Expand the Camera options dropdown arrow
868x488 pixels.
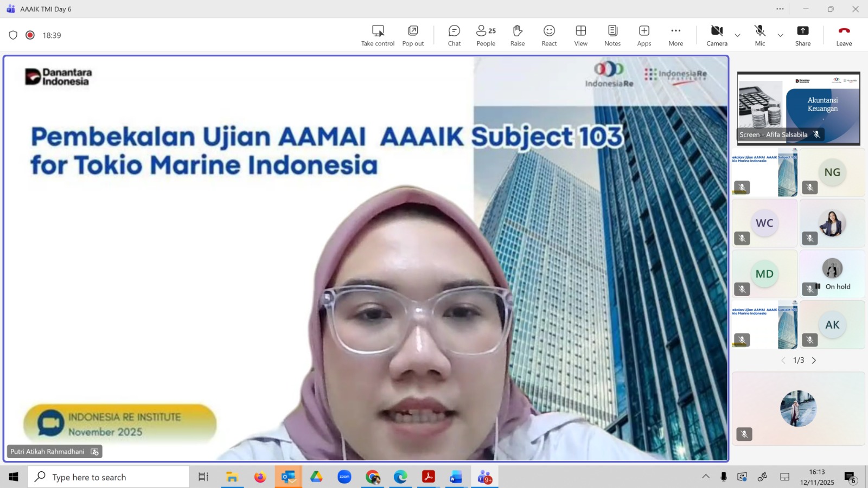tap(737, 35)
